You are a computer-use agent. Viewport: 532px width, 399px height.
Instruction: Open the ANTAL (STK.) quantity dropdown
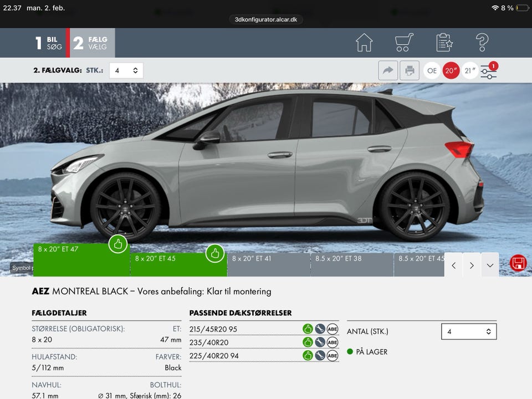coord(469,331)
